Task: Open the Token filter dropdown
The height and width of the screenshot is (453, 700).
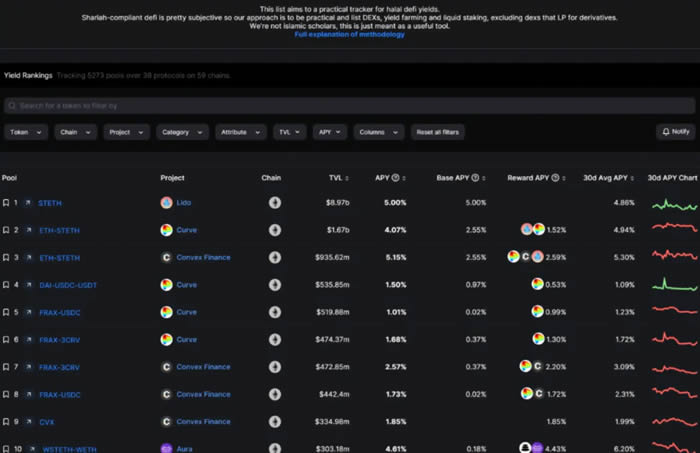Action: click(26, 132)
